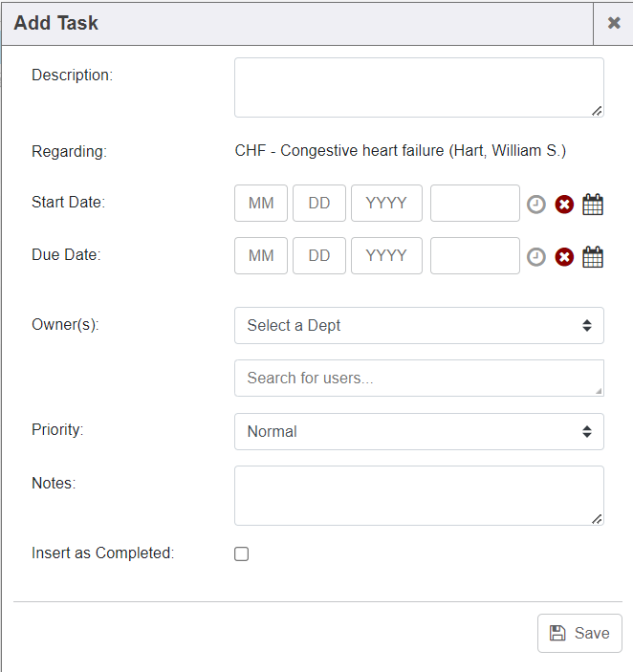Open the Select a Dept dropdown
Viewport: 633px width, 672px height.
[x=419, y=325]
